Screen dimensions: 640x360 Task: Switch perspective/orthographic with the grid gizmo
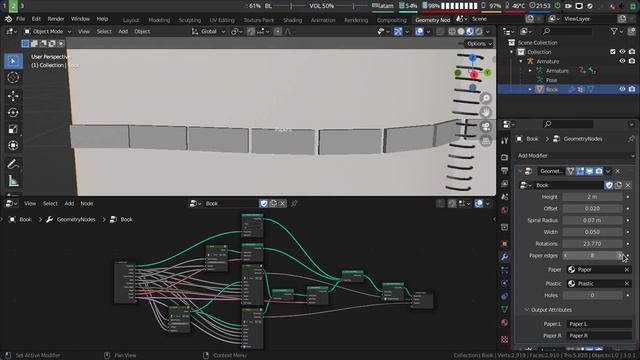(x=486, y=141)
